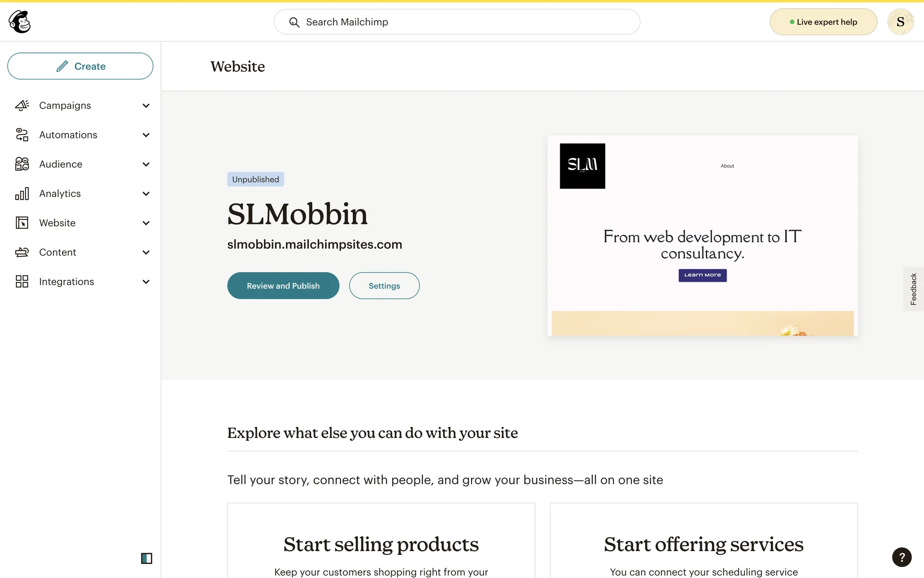
Task: Click the Analytics bar chart icon
Action: pos(22,194)
